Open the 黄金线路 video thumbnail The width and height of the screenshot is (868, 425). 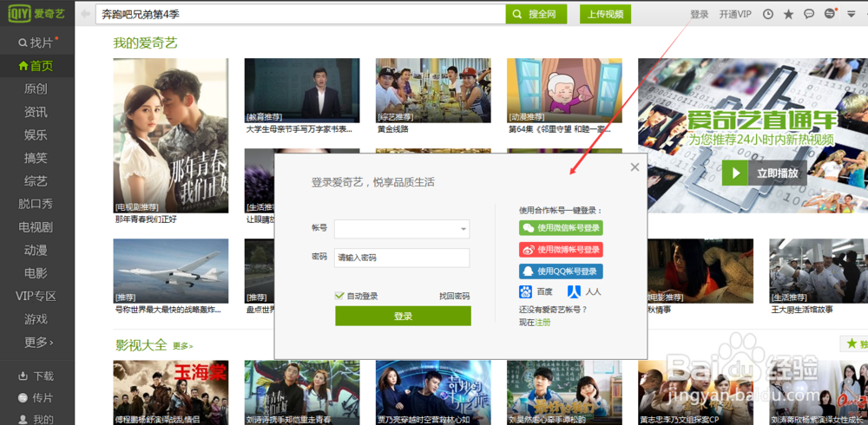coord(433,91)
